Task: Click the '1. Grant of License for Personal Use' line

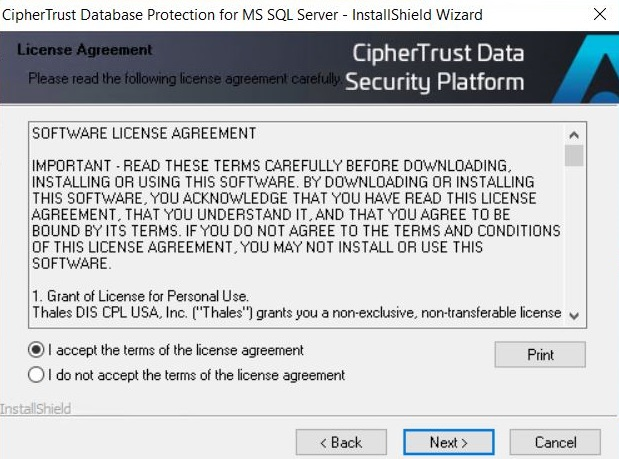Action: tap(140, 296)
